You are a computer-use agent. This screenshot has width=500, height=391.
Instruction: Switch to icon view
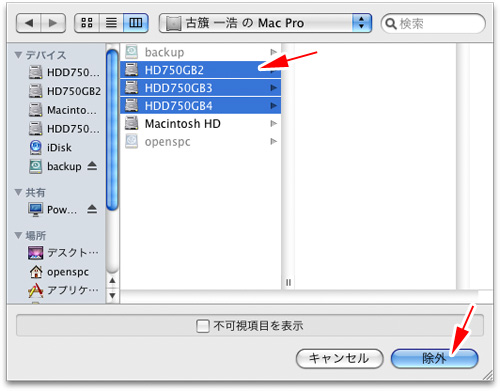(x=87, y=23)
